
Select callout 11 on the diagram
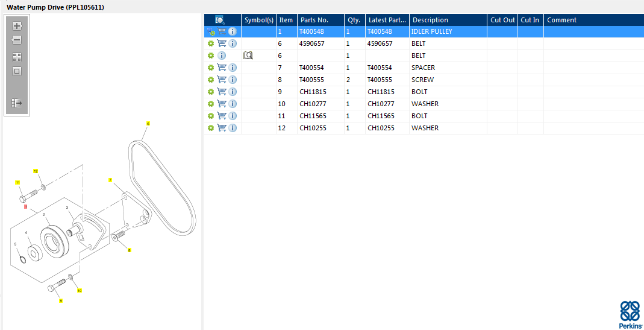[x=17, y=182]
